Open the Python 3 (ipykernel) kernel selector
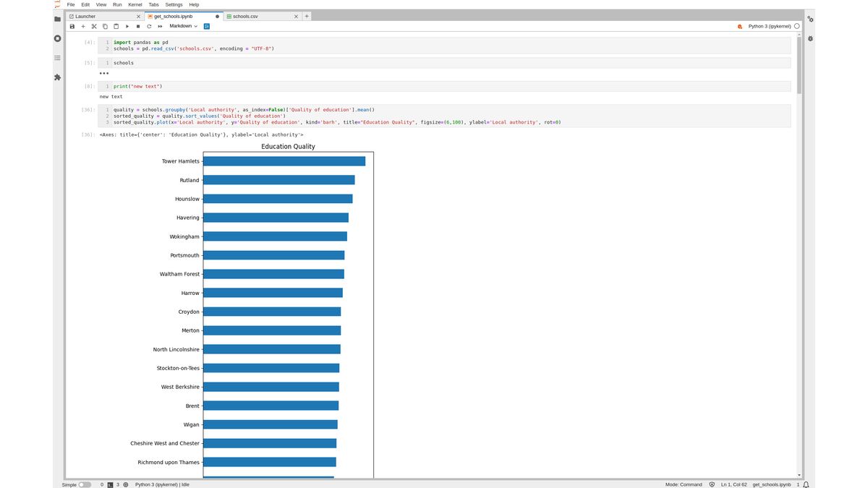This screenshot has height=488, width=868. click(769, 25)
